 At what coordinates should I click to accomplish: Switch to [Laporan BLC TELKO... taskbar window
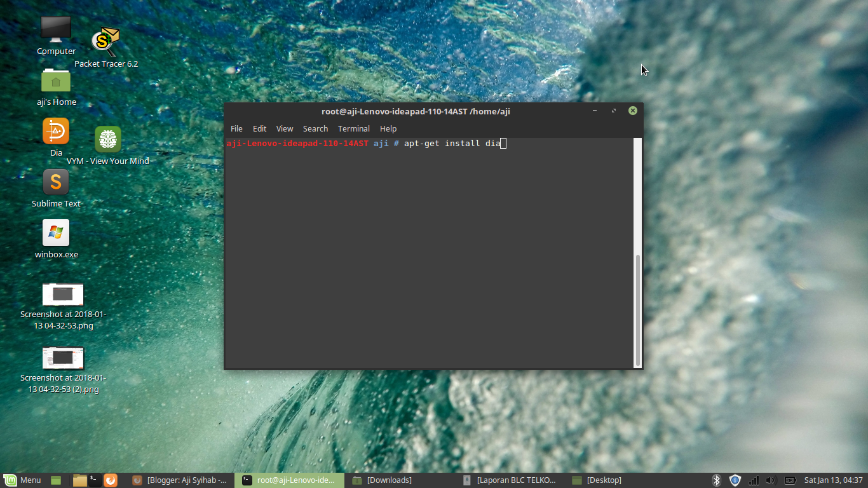(510, 480)
